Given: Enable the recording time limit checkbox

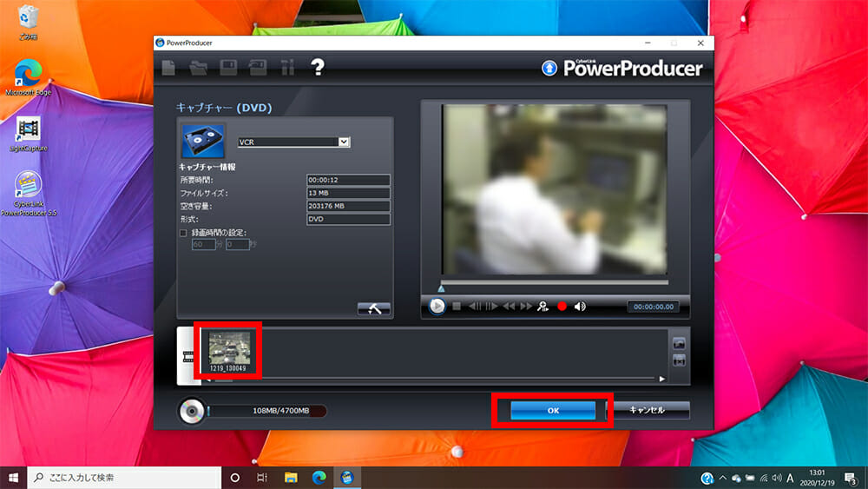Looking at the screenshot, I should tap(183, 233).
